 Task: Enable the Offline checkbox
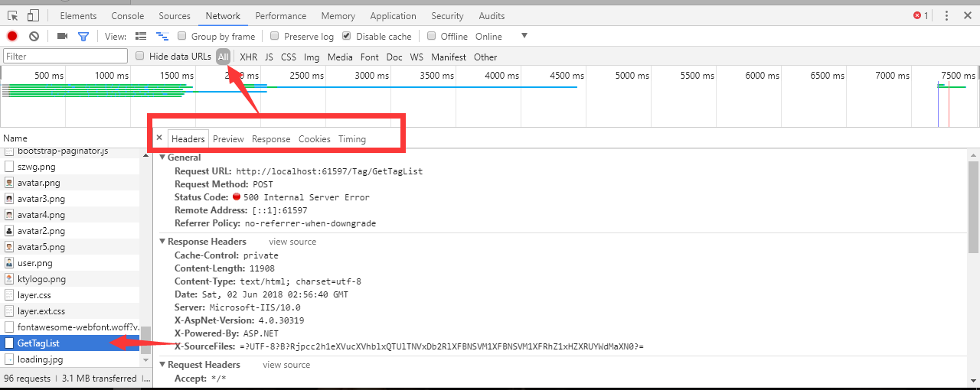(432, 36)
